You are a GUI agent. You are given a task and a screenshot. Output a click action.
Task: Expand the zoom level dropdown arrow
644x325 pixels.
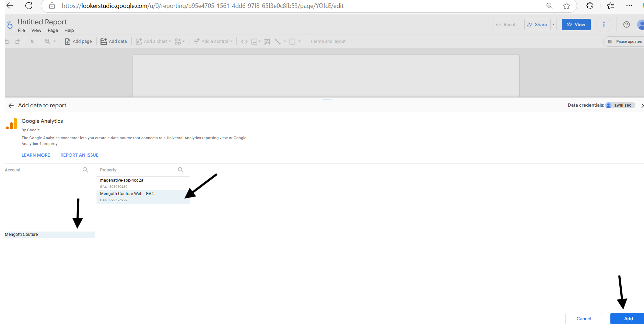55,41
